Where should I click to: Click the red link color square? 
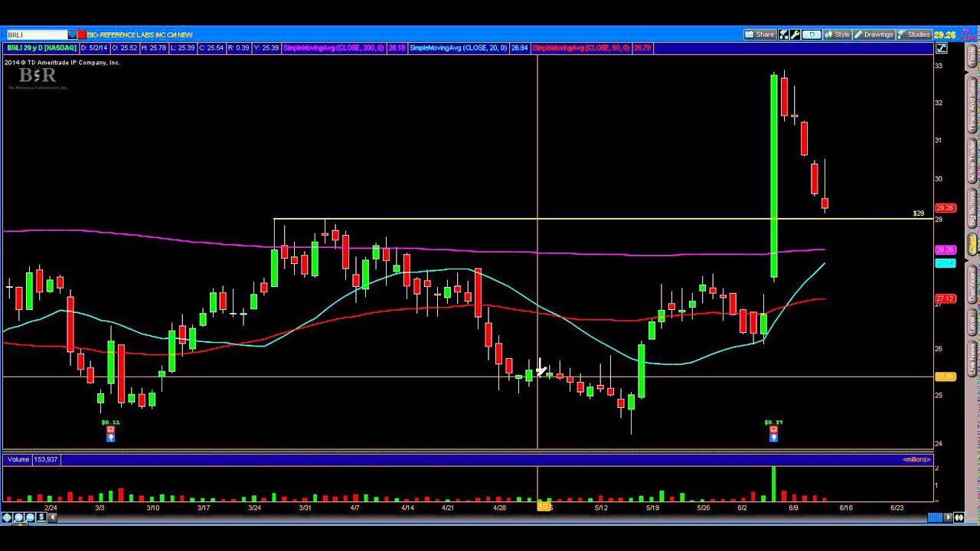[82, 34]
